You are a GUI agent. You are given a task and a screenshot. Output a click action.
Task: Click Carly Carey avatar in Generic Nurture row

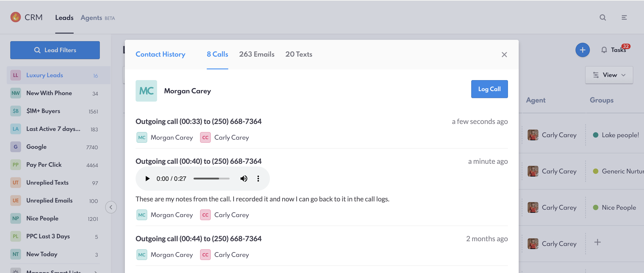click(533, 171)
